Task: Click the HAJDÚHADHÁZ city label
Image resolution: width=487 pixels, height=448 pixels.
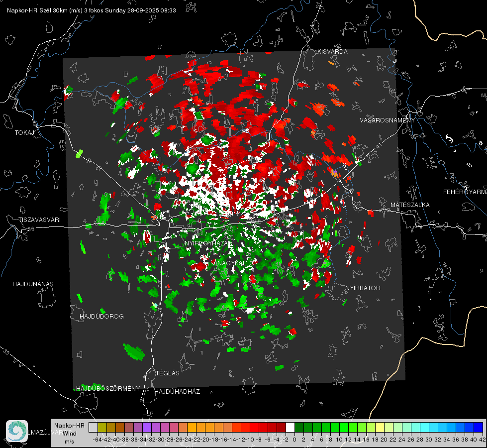Action: [x=177, y=392]
